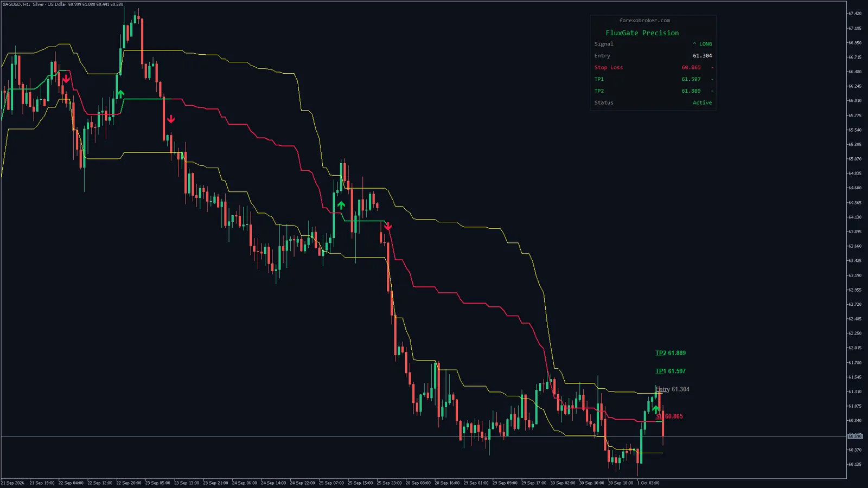Select the Active status value in the panel
This screenshot has width=868, height=488.
coord(702,102)
